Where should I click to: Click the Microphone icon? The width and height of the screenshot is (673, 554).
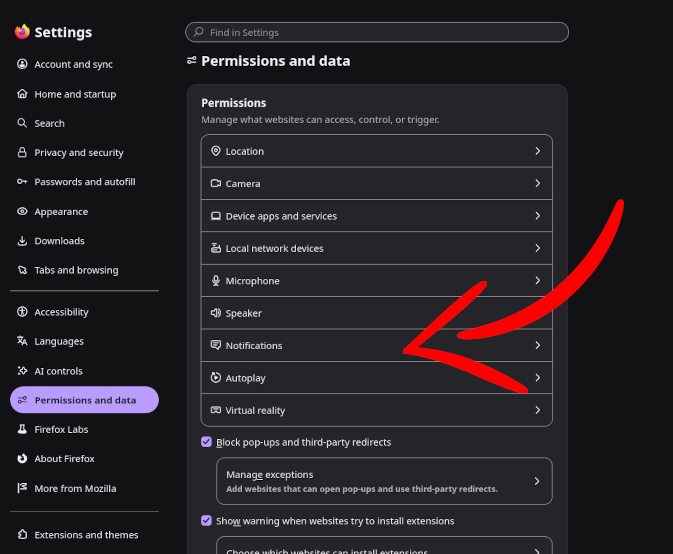pyautogui.click(x=216, y=281)
